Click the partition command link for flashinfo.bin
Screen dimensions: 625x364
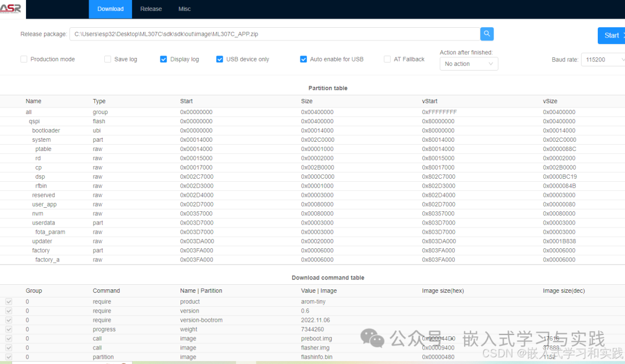coord(103,357)
